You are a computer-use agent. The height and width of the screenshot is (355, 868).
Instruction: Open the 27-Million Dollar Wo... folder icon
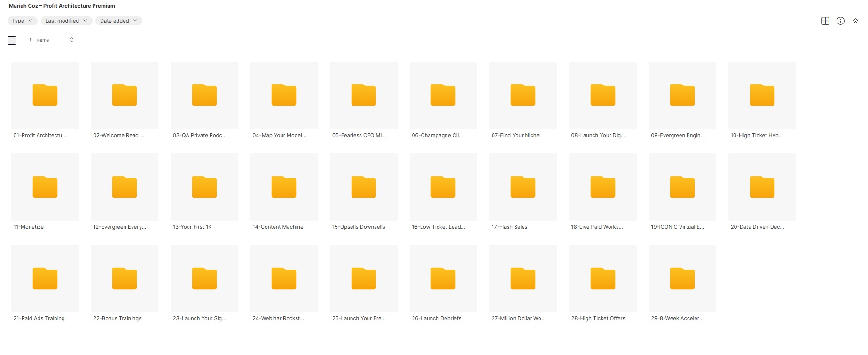click(523, 278)
